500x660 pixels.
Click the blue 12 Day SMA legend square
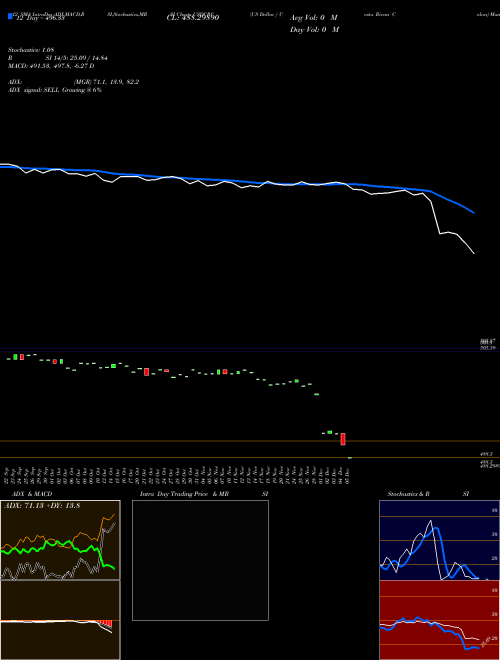tap(10, 16)
